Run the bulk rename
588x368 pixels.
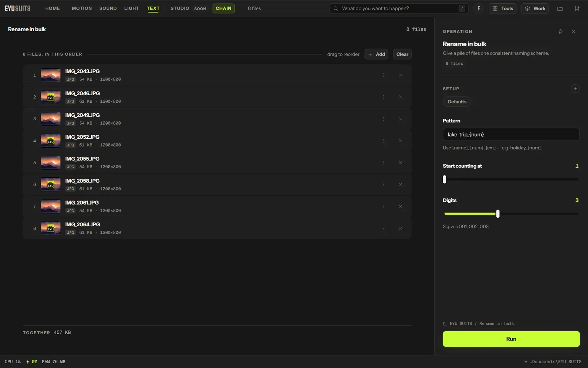pos(511,339)
